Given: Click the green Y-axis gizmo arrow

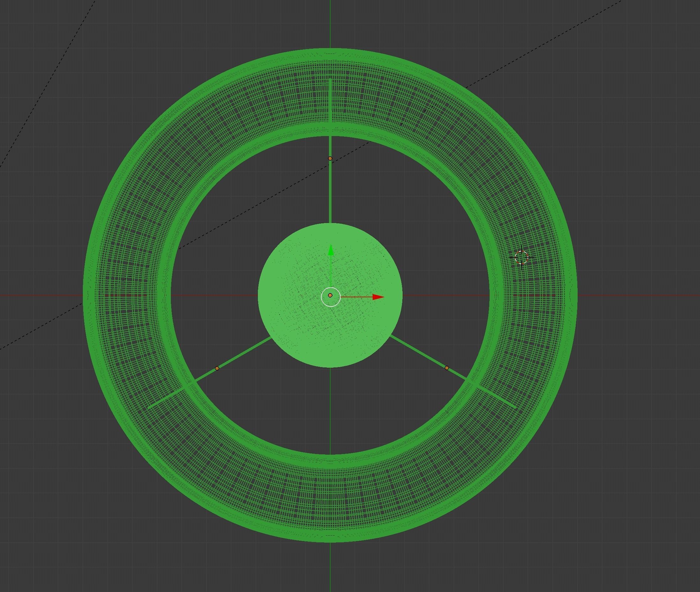Looking at the screenshot, I should point(331,251).
